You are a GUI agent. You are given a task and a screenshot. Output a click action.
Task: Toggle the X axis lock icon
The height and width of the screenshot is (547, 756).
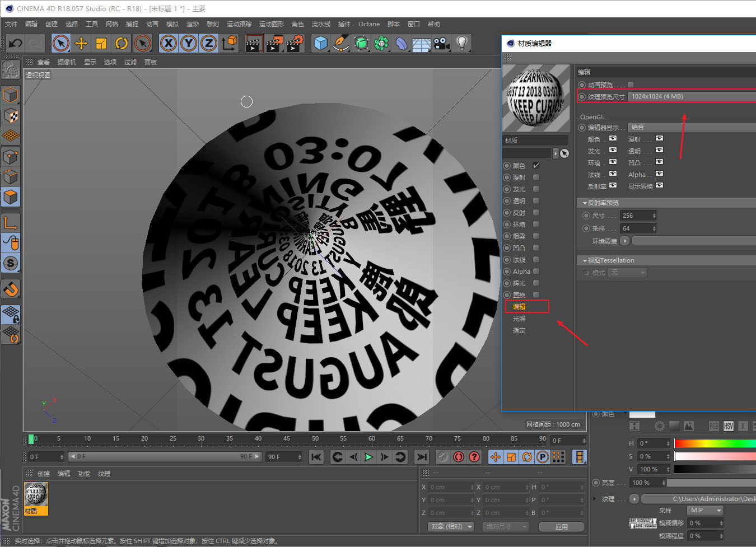pos(169,43)
